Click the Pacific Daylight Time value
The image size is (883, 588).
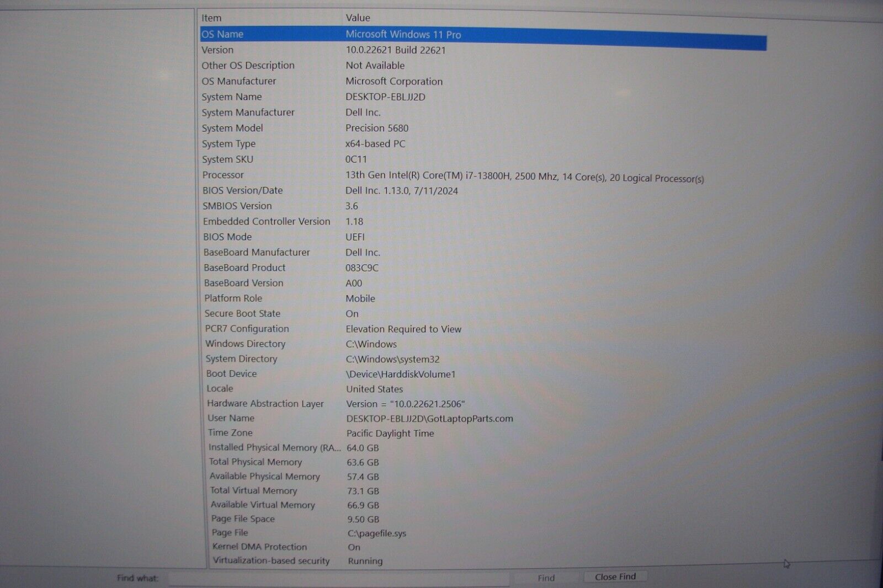tap(390, 434)
